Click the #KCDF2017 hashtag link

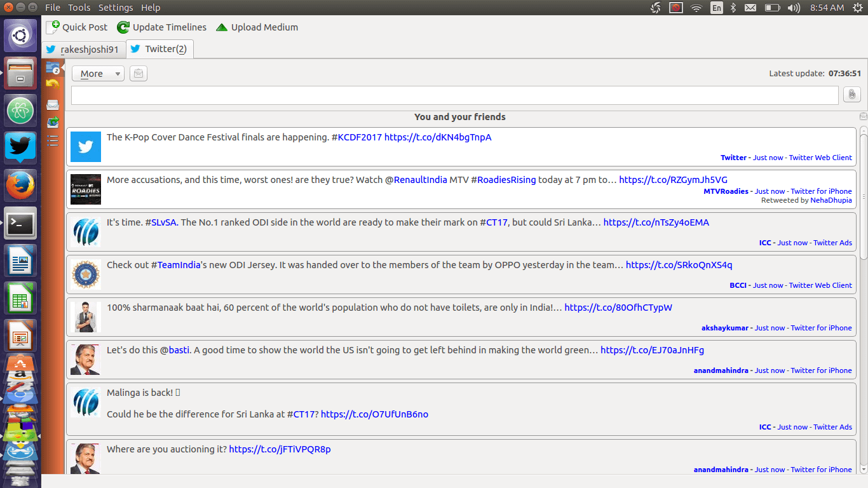[356, 137]
